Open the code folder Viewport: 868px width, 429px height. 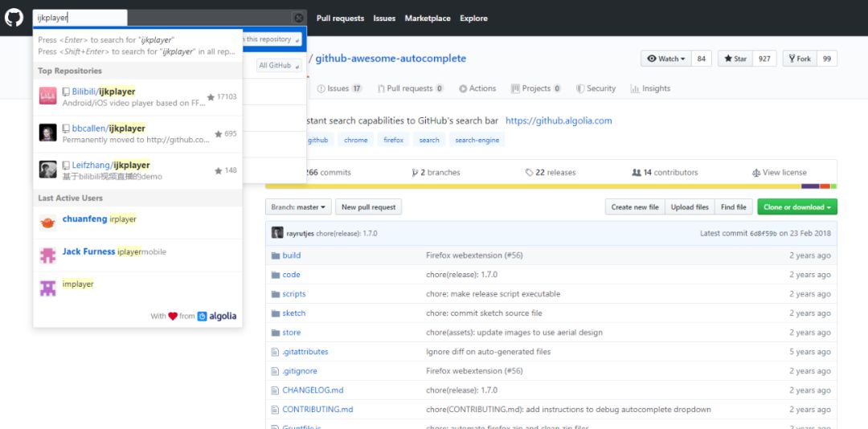coord(291,275)
